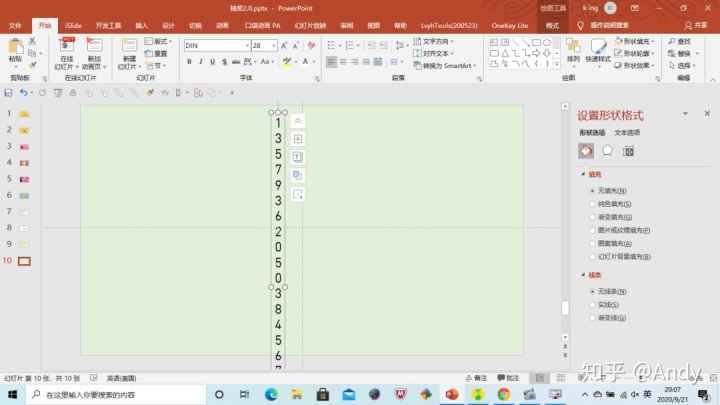This screenshot has height=405, width=720.
Task: Open Size & Properties tab in format pane
Action: [x=628, y=151]
